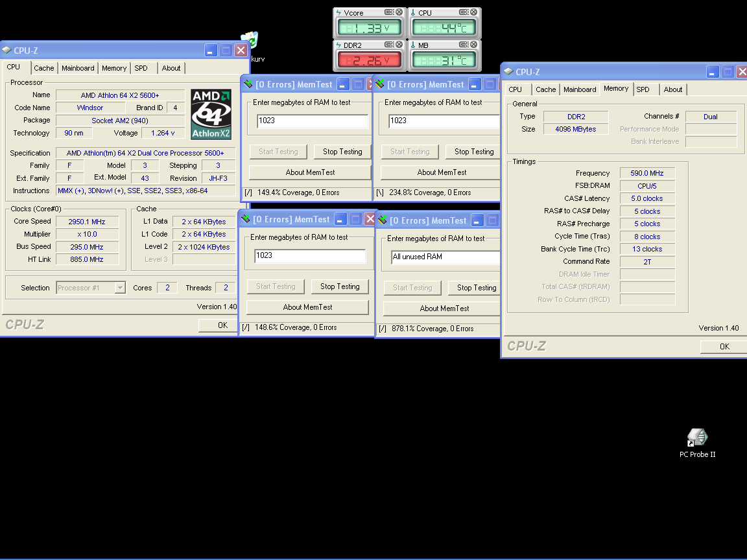747x560 pixels.
Task: Click the title bar icon of the left CPU-Z window
Action: (x=6, y=50)
